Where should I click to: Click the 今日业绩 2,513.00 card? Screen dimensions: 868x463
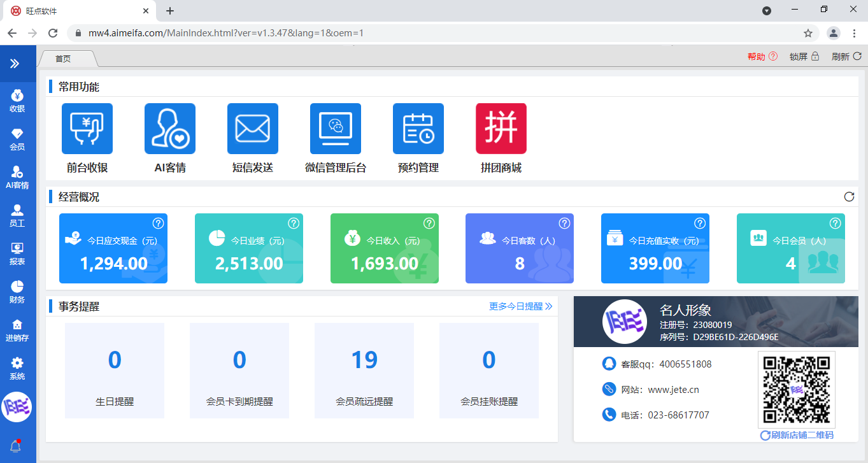249,248
